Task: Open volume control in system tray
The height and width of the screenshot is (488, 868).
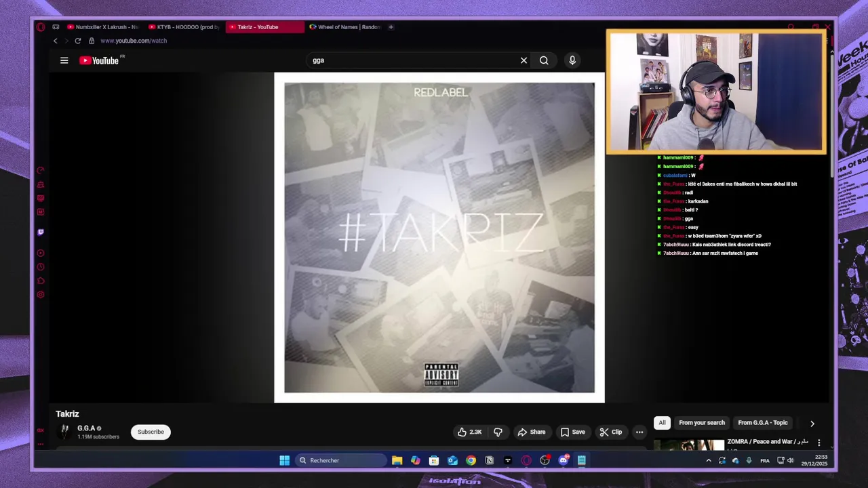Action: point(790,461)
